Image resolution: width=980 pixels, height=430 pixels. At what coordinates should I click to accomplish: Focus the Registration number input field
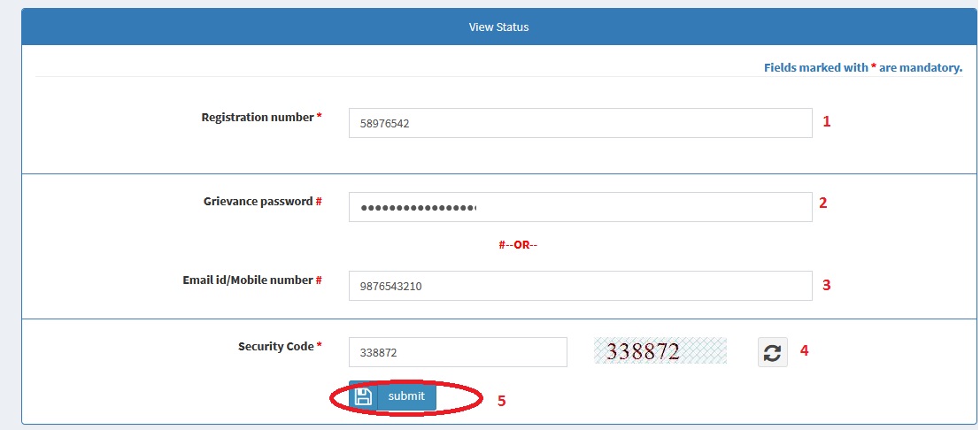point(580,123)
